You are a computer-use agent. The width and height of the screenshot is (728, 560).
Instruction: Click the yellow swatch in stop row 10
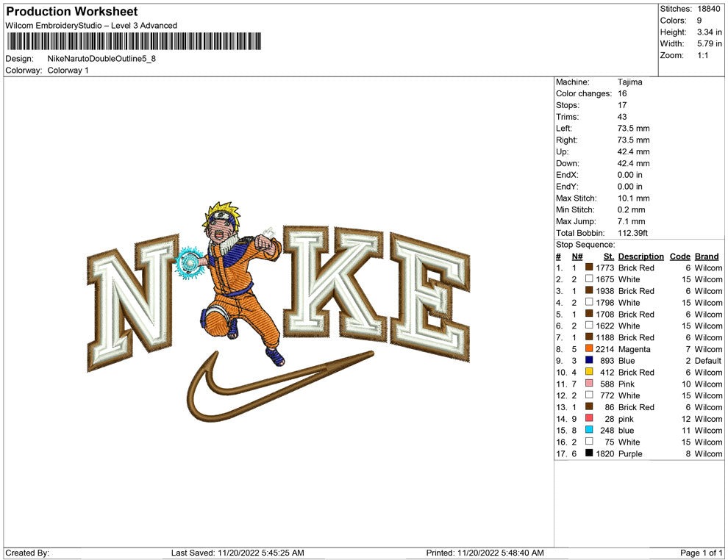tap(589, 372)
